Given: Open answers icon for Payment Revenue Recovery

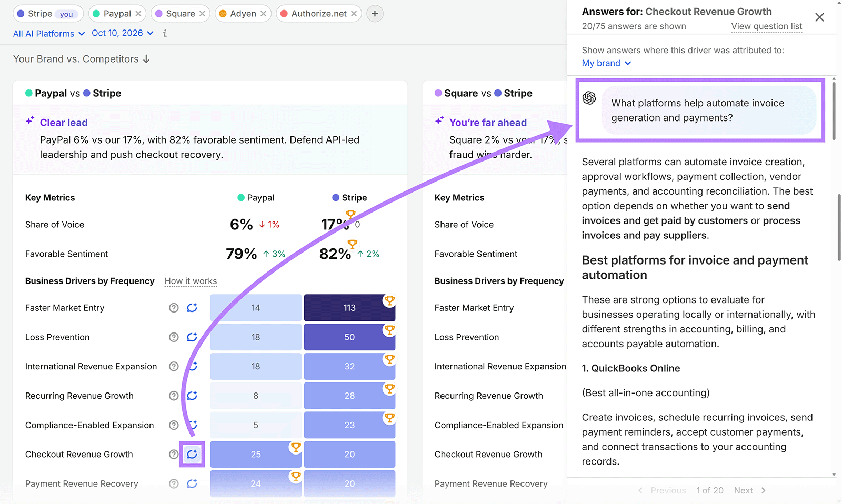Looking at the screenshot, I should coord(192,483).
